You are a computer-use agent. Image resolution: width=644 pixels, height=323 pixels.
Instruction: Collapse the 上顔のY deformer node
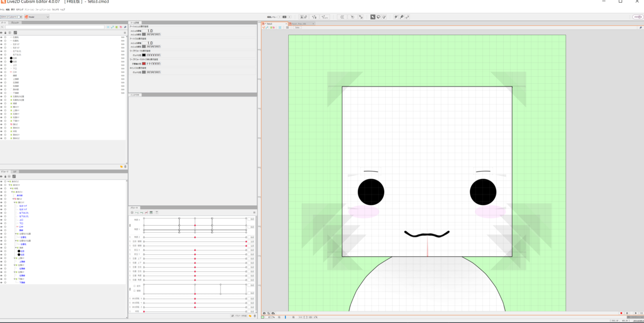point(14,258)
